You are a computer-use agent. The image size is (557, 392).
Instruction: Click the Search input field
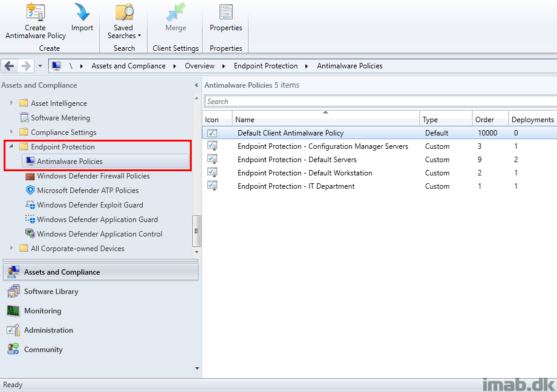click(x=380, y=101)
